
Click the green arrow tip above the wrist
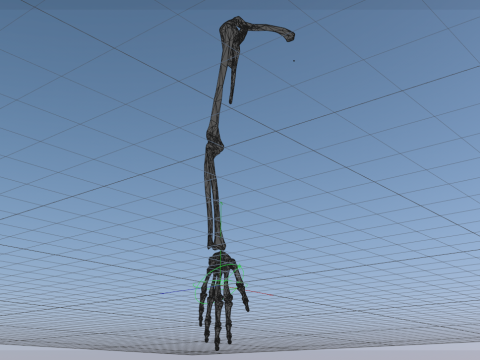click(x=221, y=203)
